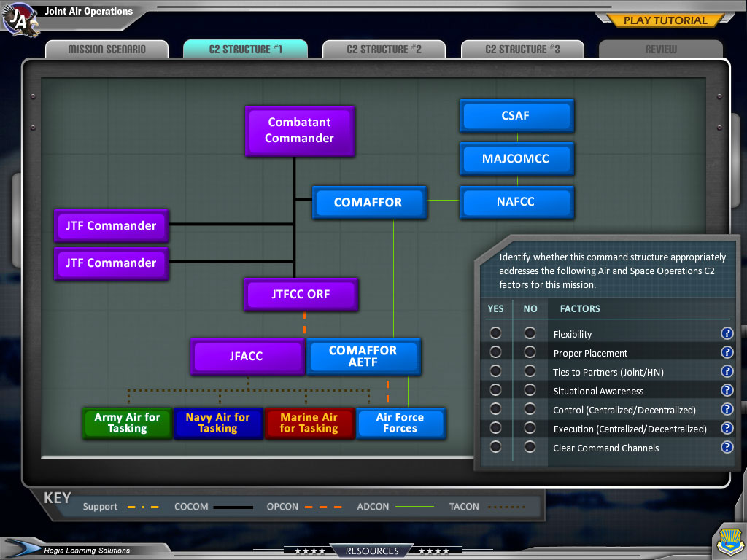Expand the Resources drawer at bottom
The height and width of the screenshot is (560, 747).
click(x=372, y=551)
